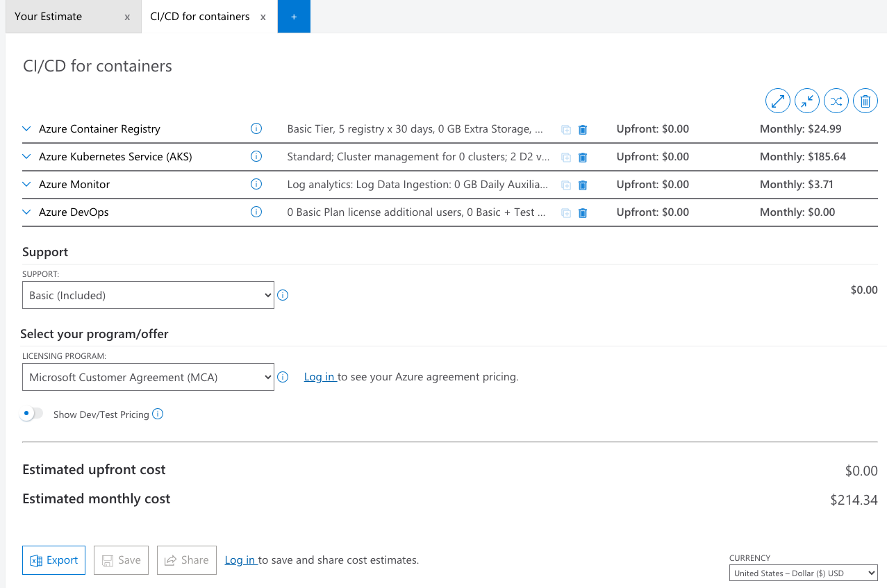The height and width of the screenshot is (588, 887).
Task: Click the shuffle rearrange services icon
Action: click(x=836, y=101)
